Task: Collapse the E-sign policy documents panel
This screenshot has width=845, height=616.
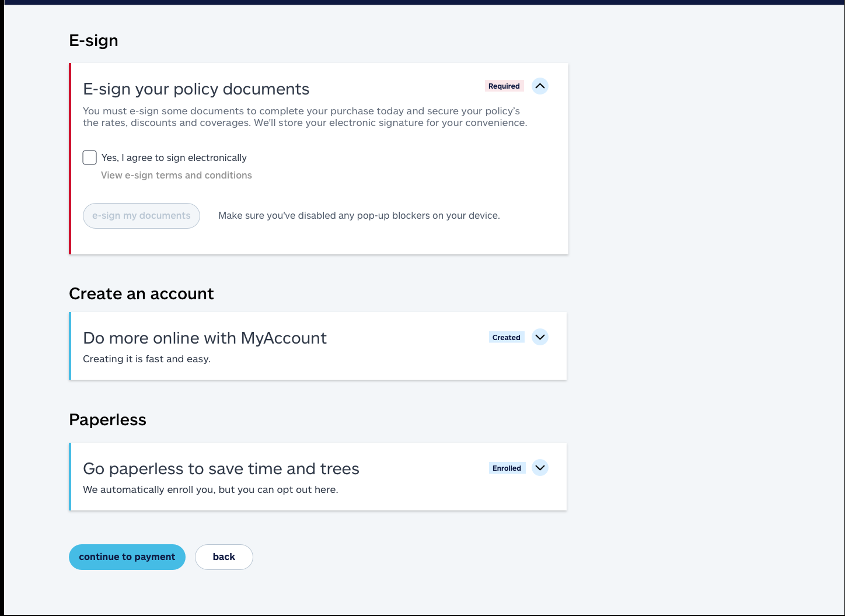Action: (x=540, y=86)
